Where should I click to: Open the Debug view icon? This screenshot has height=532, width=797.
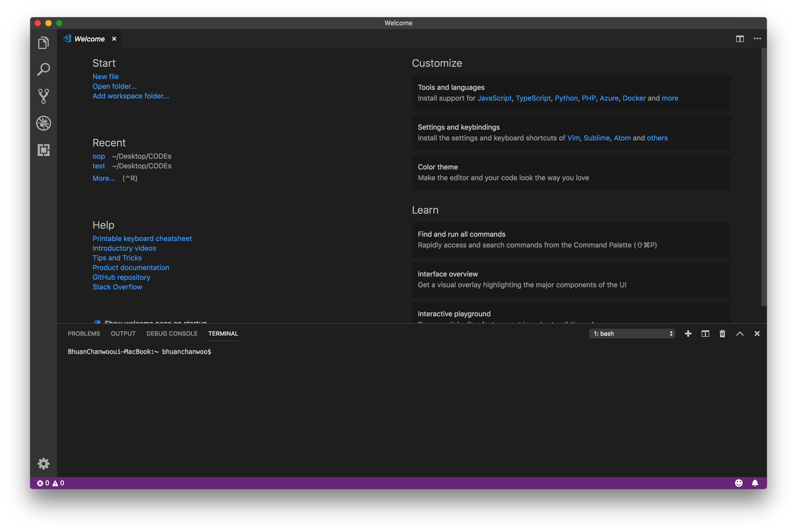pos(43,123)
